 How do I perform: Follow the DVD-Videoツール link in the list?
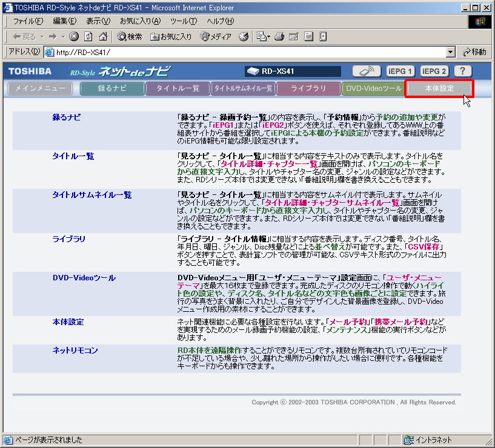pos(84,278)
